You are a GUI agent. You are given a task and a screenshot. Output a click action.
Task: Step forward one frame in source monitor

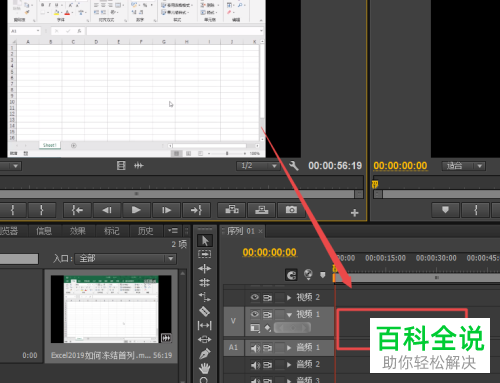tap(166, 210)
